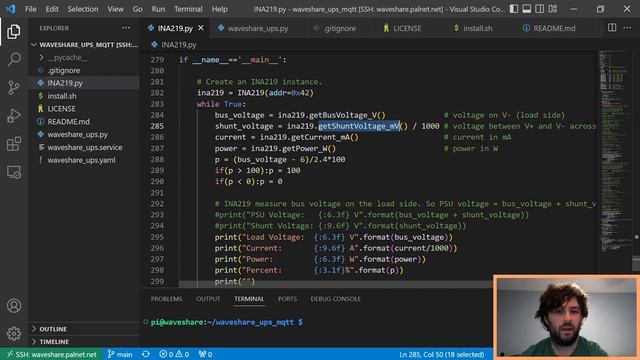Screen dimensions: 640x360
Task: Select the TERMINAL panel tab
Action: coord(249,299)
